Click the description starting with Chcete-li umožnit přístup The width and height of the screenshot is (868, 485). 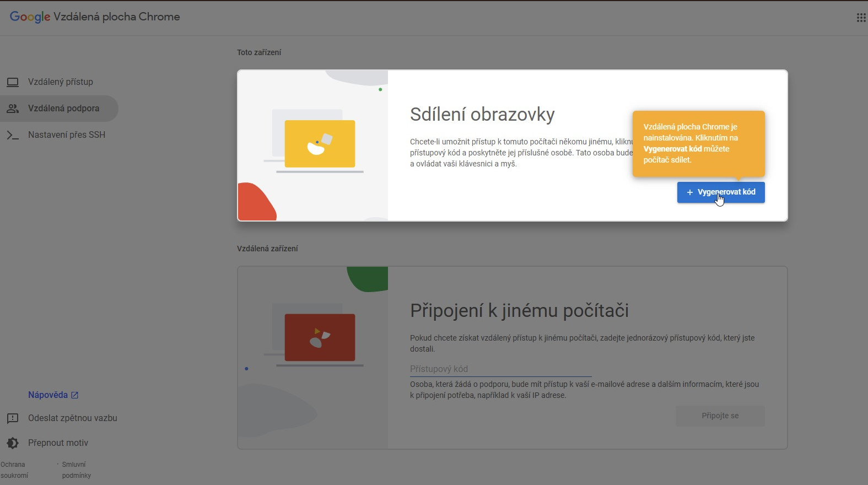pos(521,153)
